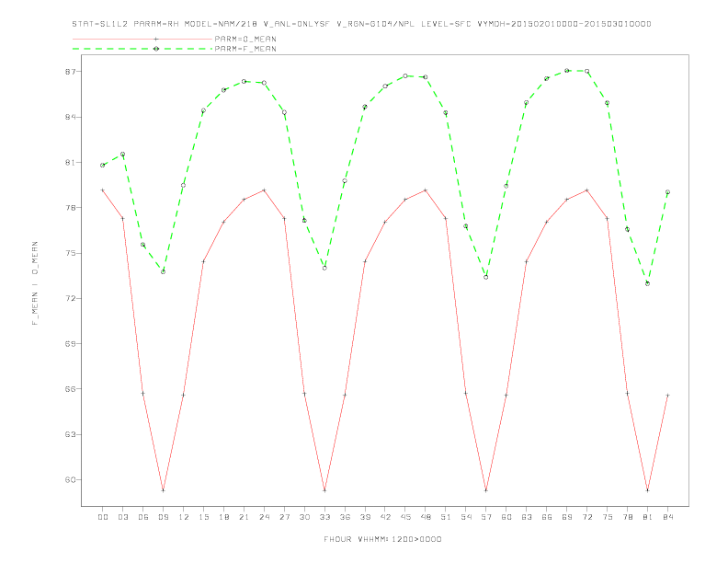This screenshot has width=728, height=563.
Task: Click x-axis forecast hour label 30
Action: pyautogui.click(x=304, y=517)
